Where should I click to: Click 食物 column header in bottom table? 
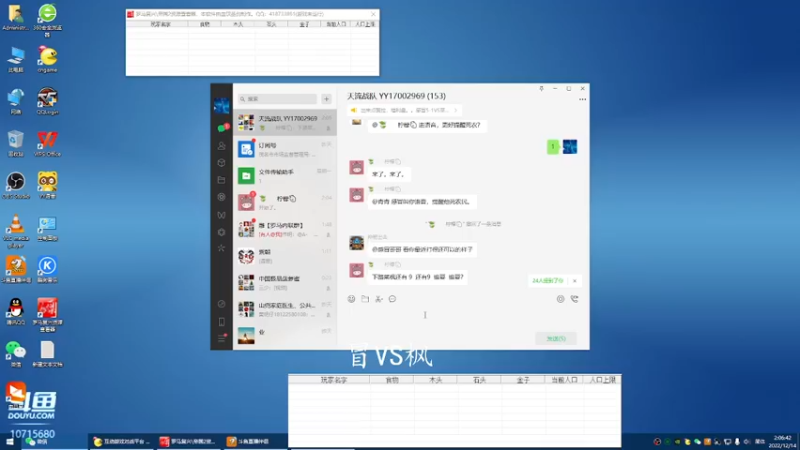pos(391,380)
